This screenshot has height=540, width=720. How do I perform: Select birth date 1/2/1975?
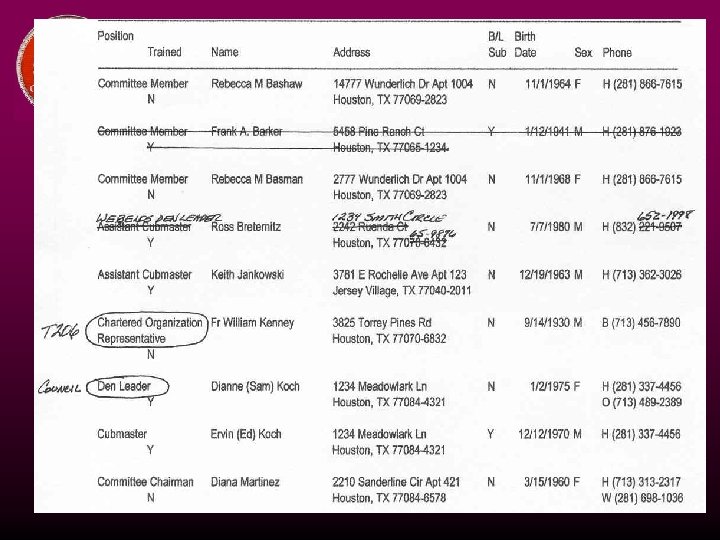[550, 387]
